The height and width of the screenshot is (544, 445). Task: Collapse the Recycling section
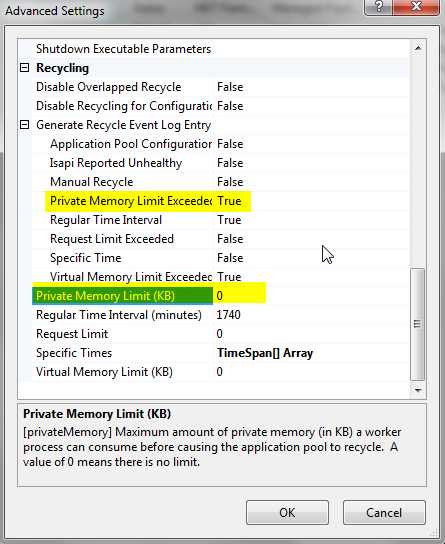tap(25, 68)
